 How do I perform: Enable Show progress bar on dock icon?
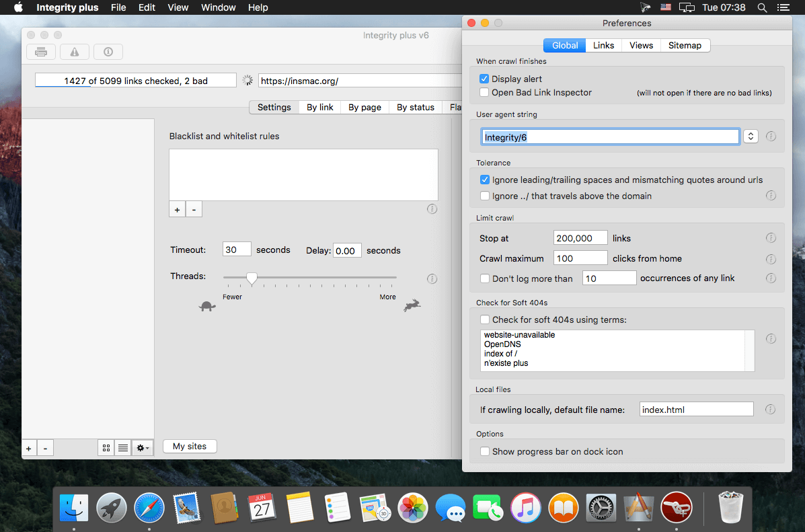pyautogui.click(x=485, y=451)
